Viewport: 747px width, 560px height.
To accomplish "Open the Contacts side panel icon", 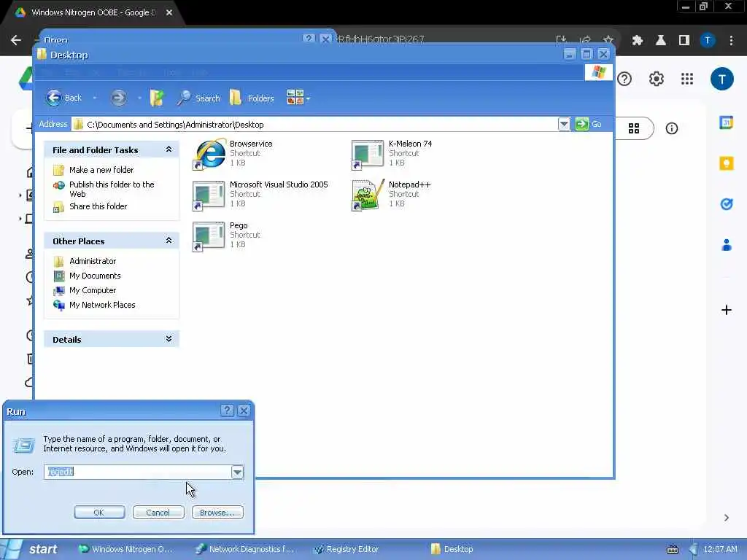I will coord(726,245).
